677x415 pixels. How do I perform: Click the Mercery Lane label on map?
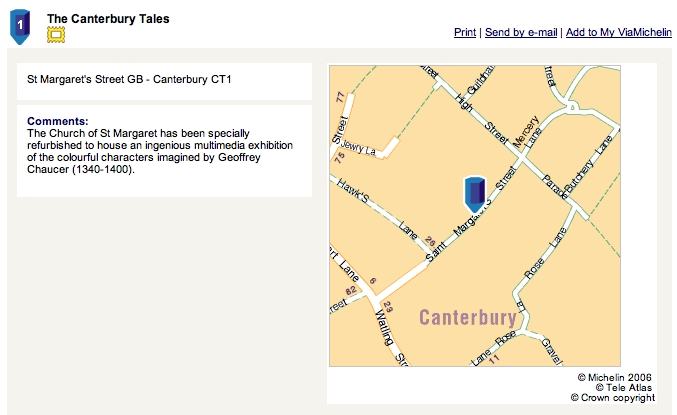[x=526, y=132]
